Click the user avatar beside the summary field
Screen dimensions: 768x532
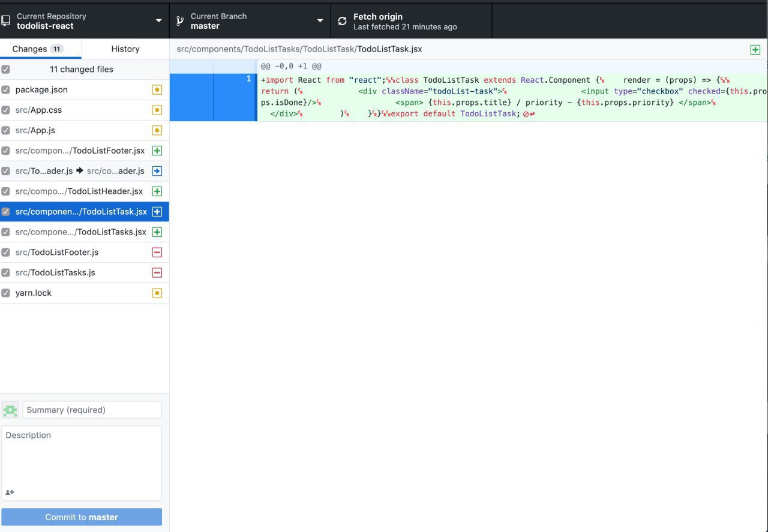point(10,410)
